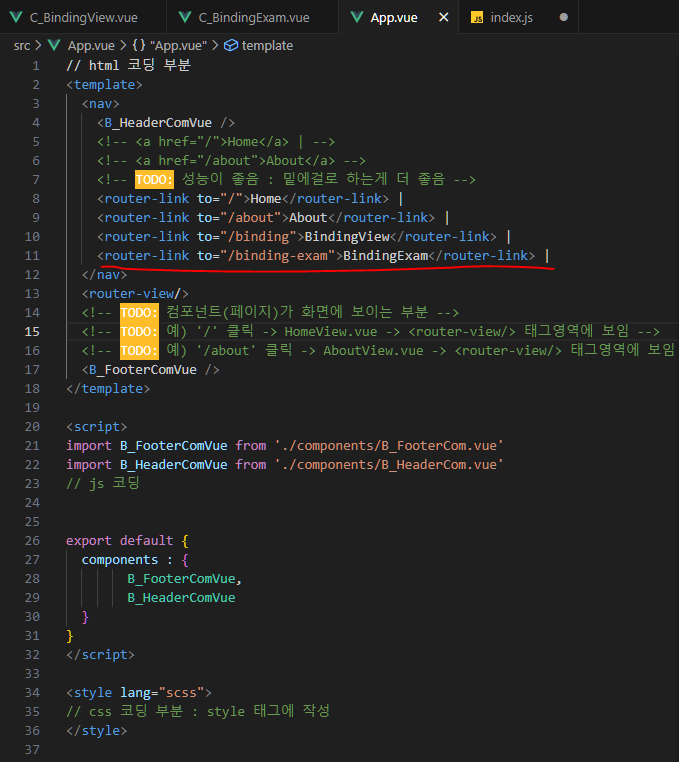Click the closing </template> tag
679x762 pixels.
[108, 389]
